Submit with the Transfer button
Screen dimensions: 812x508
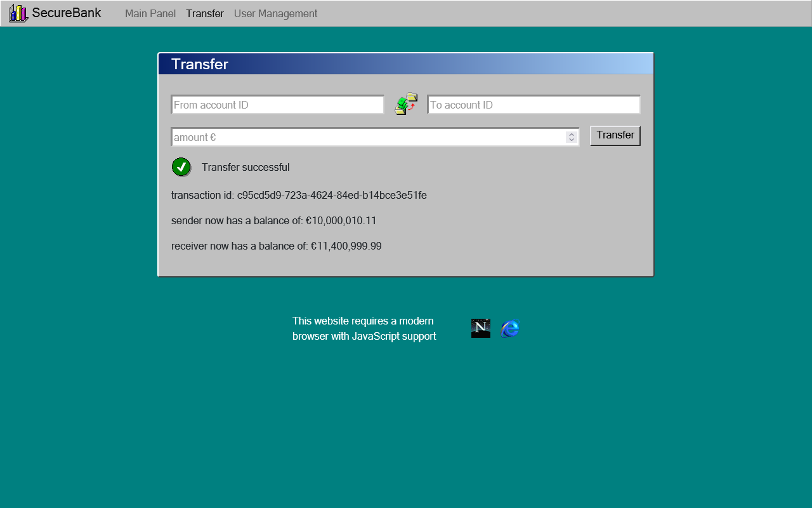(615, 135)
